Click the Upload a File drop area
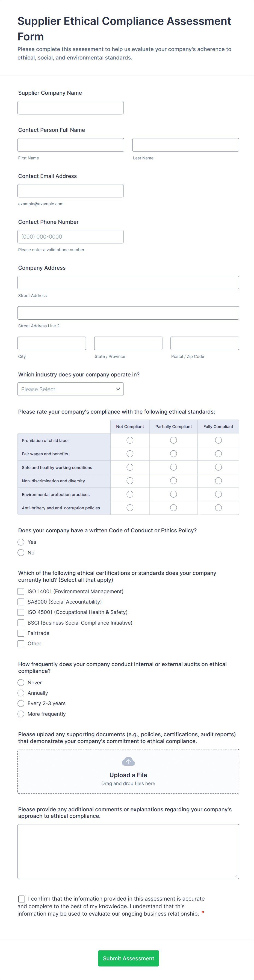The width and height of the screenshot is (254, 980). point(128,771)
